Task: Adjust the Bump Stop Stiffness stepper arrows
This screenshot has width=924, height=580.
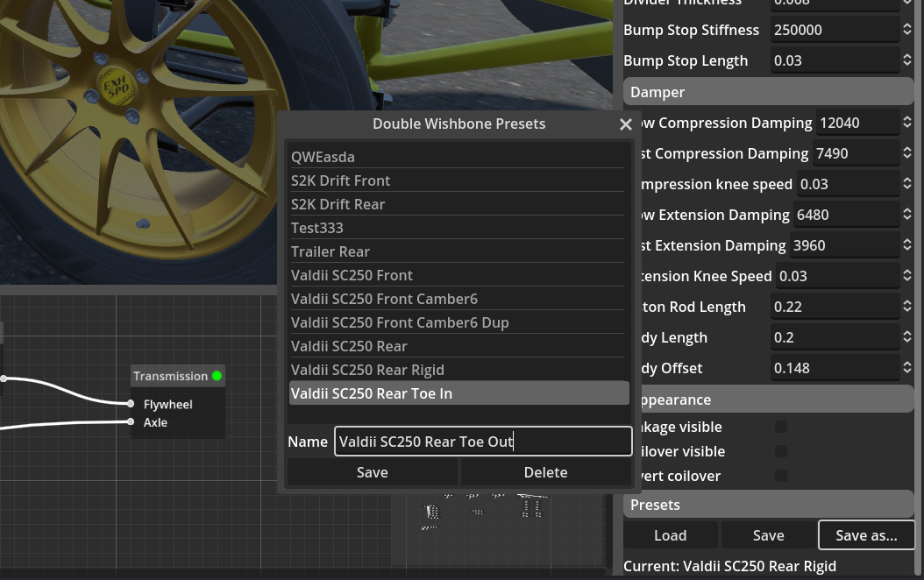Action: 907,30
